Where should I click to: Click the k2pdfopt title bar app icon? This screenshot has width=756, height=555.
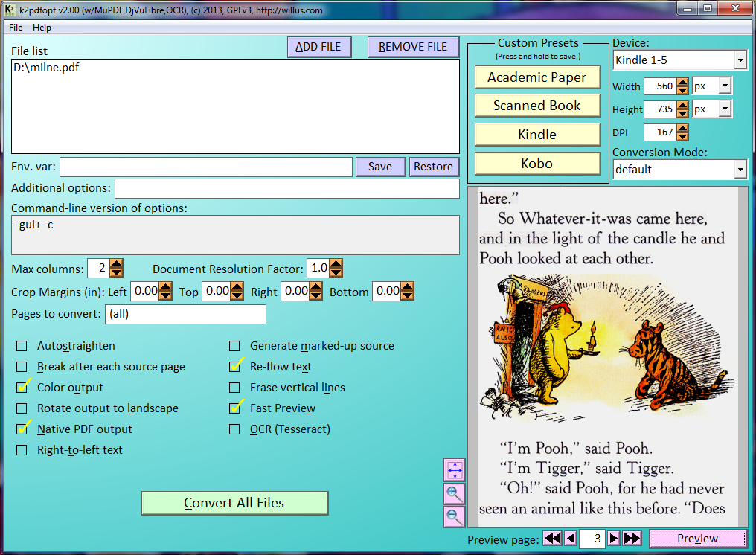click(10, 9)
